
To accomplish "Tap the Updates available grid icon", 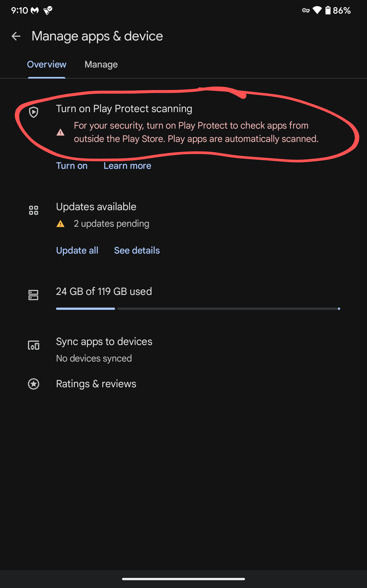I will point(33,210).
